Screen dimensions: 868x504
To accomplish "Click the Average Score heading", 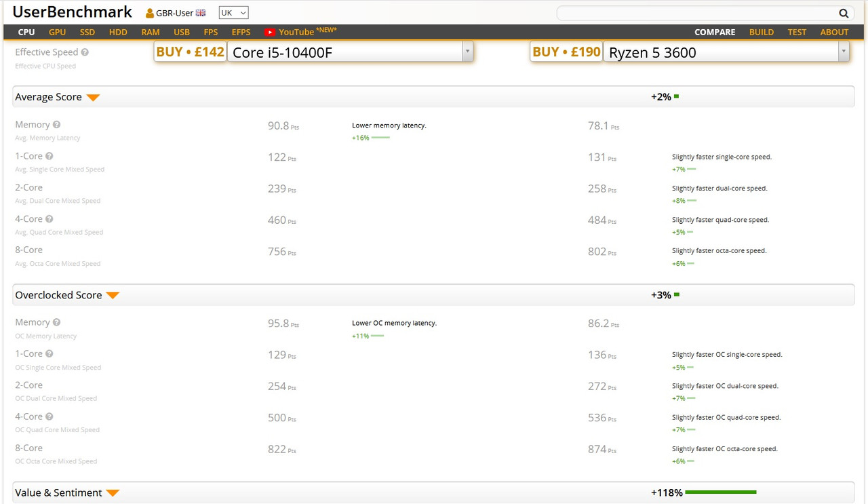I will click(x=48, y=97).
